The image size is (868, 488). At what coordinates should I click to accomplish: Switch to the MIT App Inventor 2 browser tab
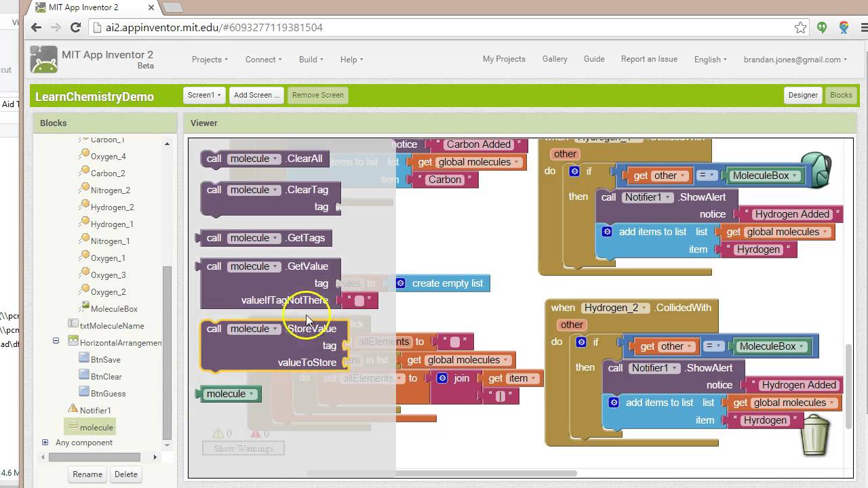(x=92, y=7)
